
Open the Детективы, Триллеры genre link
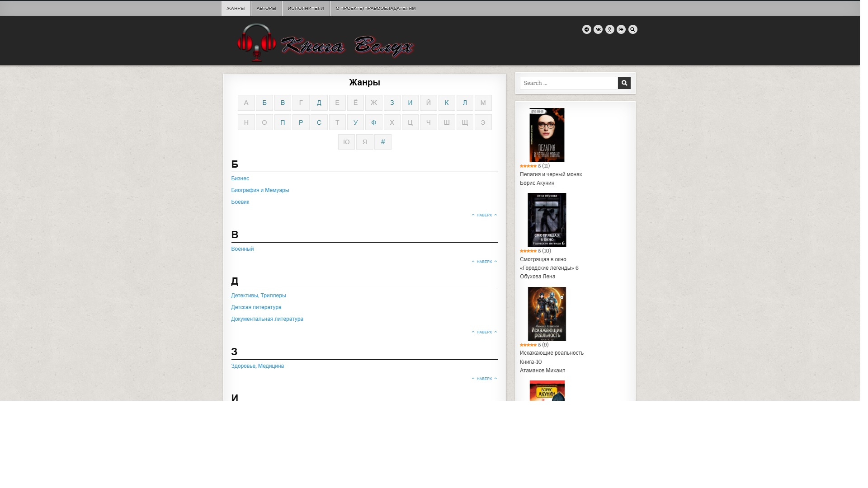[x=258, y=296]
